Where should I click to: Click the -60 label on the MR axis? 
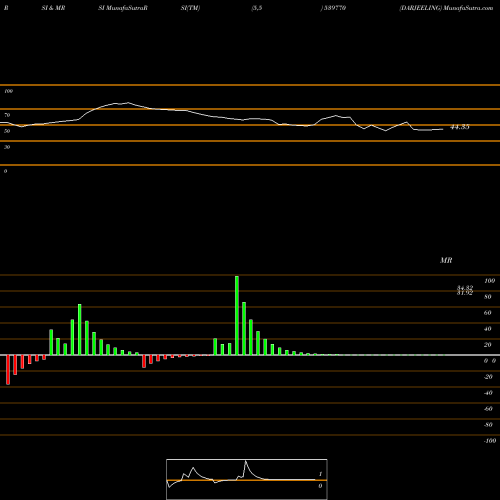click(488, 409)
